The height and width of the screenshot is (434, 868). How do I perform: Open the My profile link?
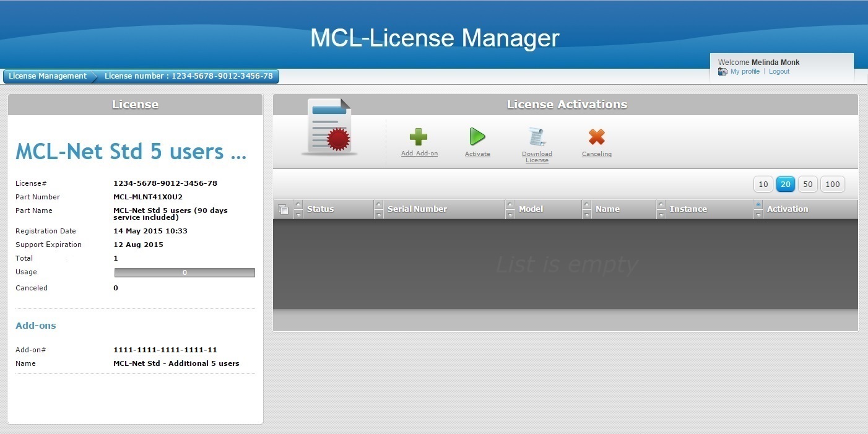[x=745, y=72]
